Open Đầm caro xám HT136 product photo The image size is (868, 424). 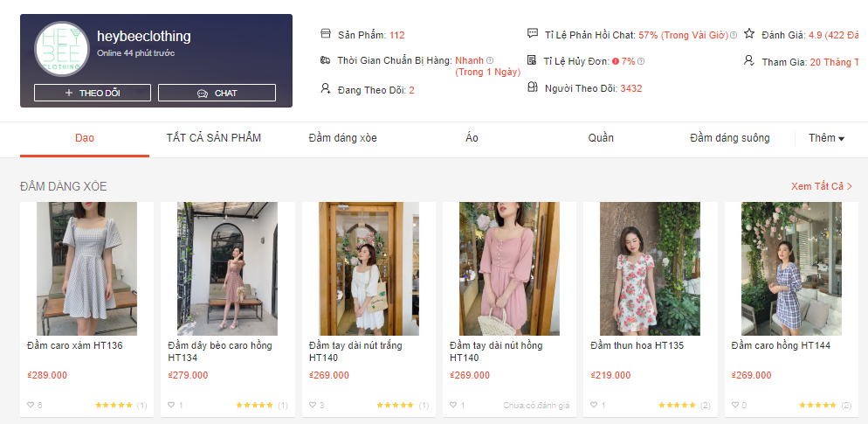click(x=87, y=268)
